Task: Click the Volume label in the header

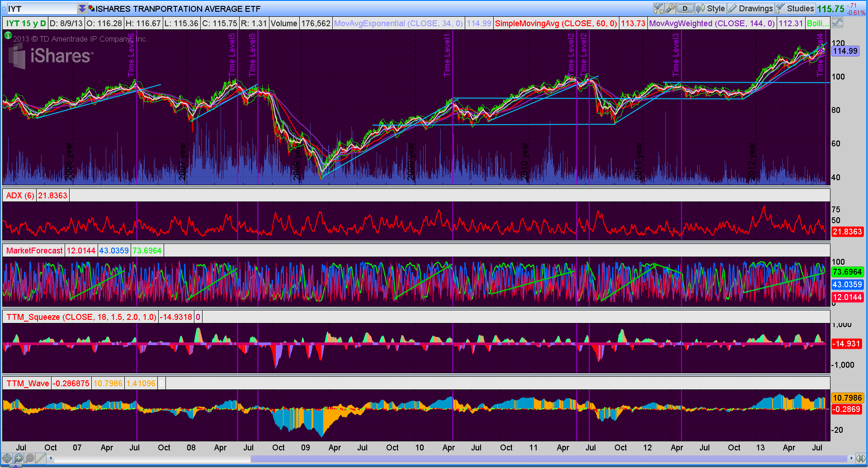Action: pos(284,23)
